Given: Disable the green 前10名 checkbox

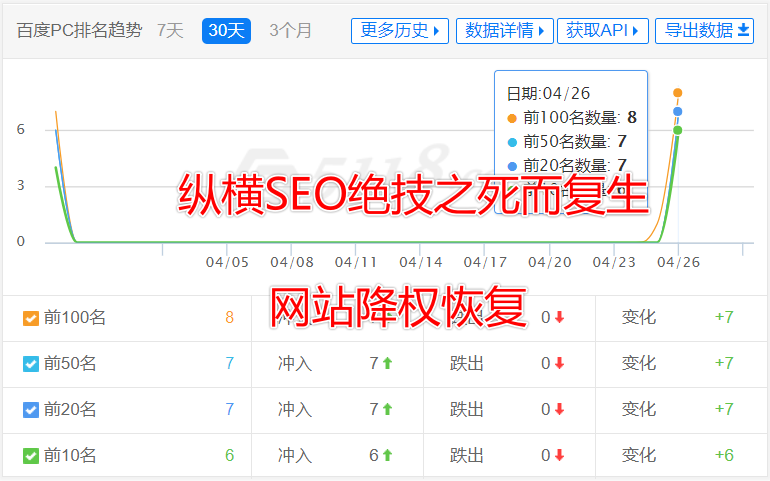Looking at the screenshot, I should coord(31,456).
